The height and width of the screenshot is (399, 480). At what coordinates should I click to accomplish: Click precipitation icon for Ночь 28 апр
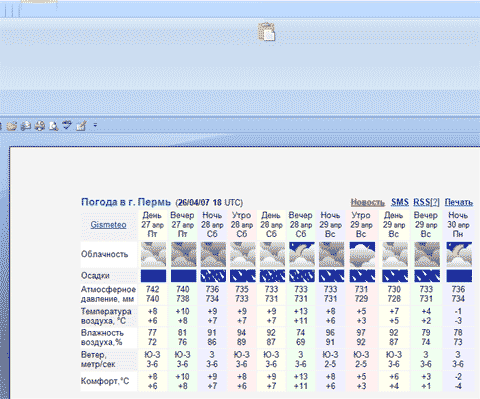coord(213,276)
